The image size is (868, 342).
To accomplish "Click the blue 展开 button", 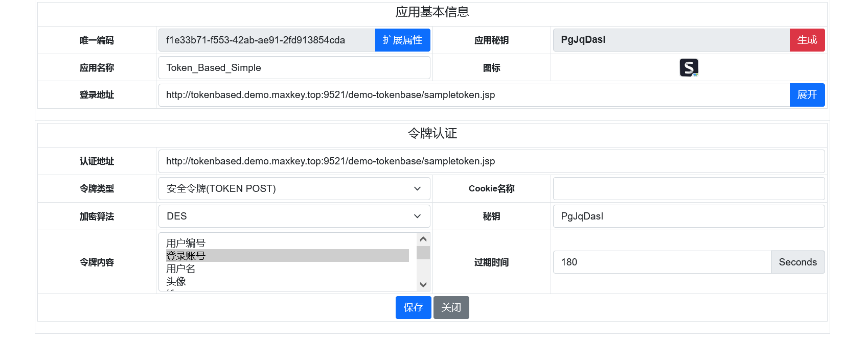I will point(807,95).
